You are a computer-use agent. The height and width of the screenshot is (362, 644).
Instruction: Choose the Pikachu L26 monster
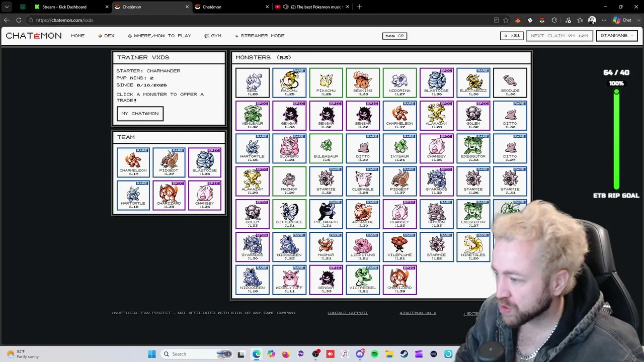326,82
